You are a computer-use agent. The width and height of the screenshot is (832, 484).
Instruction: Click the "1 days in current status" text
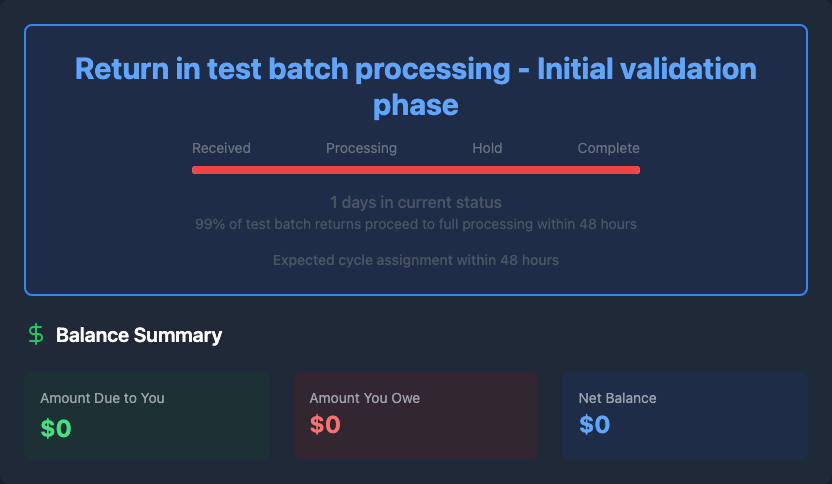tap(416, 203)
